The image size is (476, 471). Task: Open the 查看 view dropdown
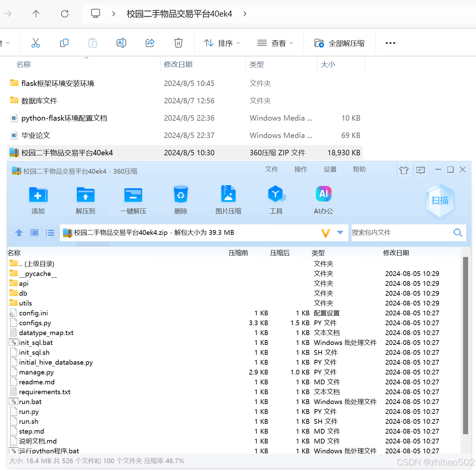[x=275, y=43]
